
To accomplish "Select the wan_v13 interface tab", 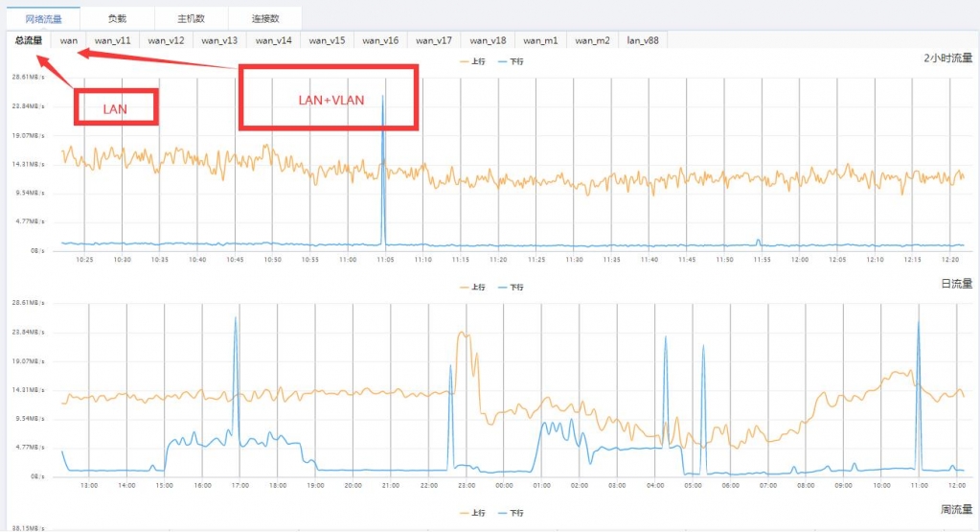I will 219,40.
